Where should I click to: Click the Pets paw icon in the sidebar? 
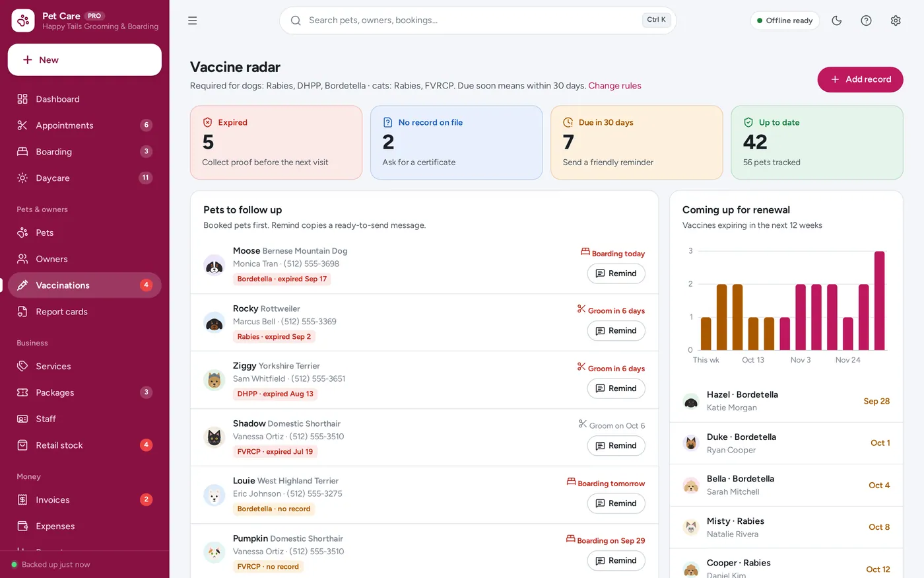point(22,233)
